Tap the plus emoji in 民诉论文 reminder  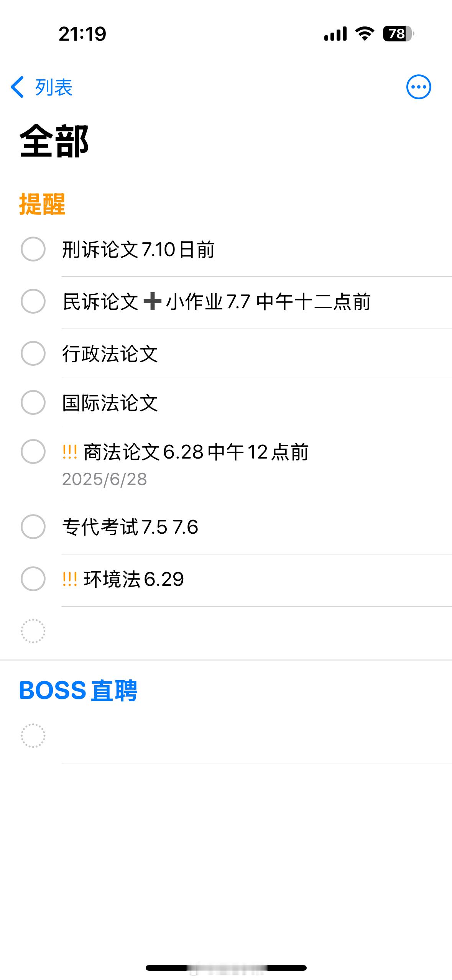pos(152,301)
